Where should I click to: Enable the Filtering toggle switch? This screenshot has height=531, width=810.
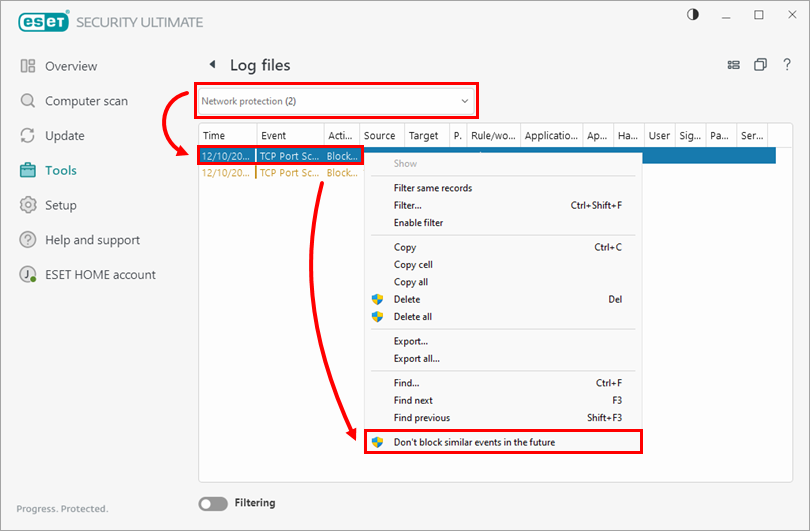pyautogui.click(x=213, y=503)
